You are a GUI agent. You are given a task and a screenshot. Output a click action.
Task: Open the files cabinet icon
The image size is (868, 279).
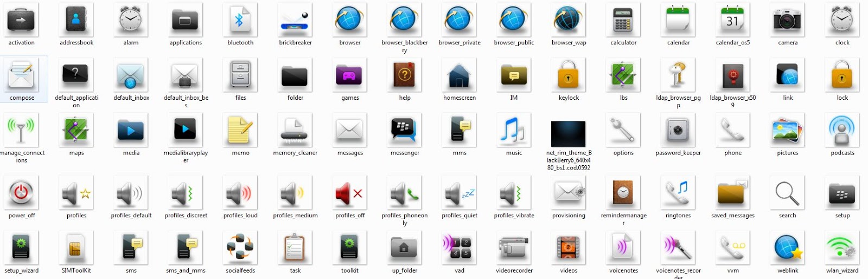240,75
